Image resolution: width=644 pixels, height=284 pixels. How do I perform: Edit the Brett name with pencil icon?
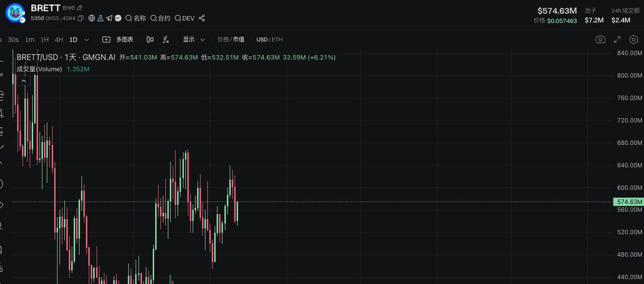click(x=80, y=8)
